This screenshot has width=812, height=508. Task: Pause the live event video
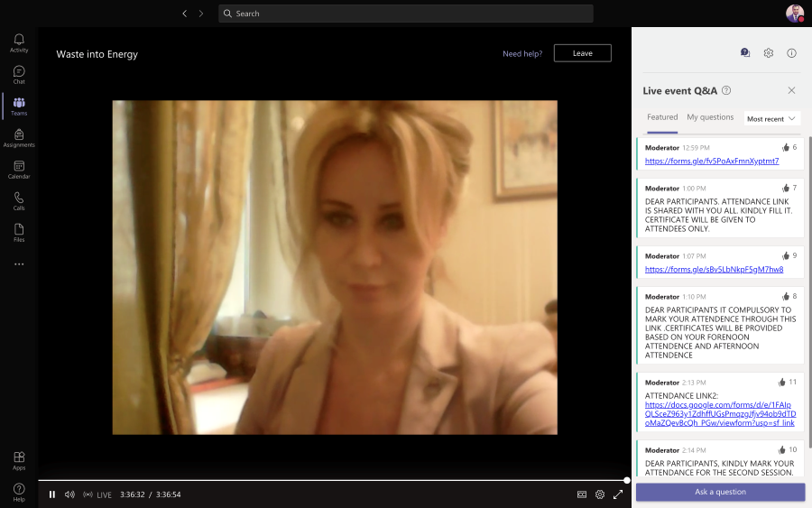coord(52,494)
